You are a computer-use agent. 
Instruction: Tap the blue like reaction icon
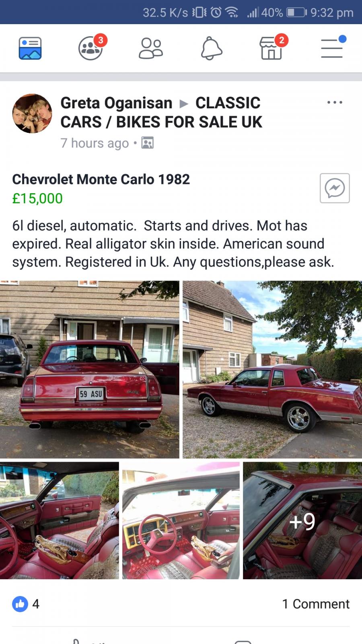[x=20, y=604]
